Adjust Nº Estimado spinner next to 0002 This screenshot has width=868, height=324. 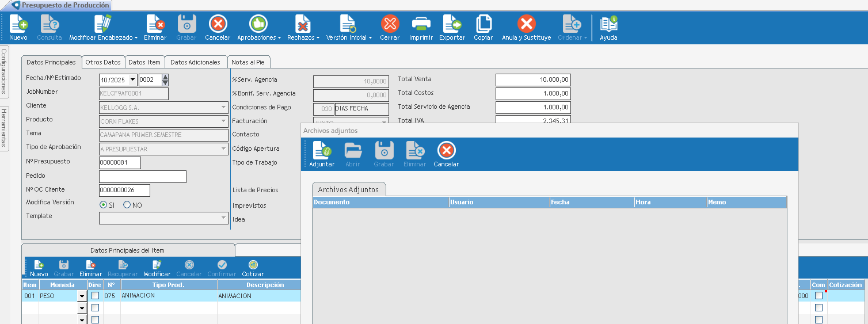166,80
